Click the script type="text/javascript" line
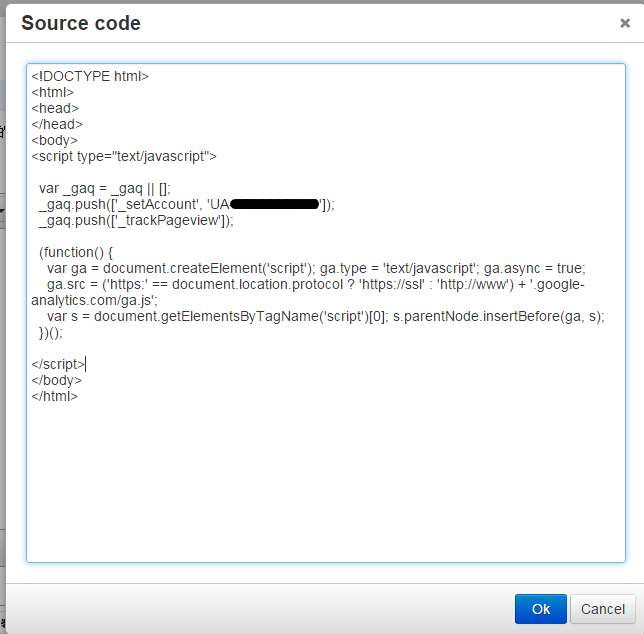 click(124, 156)
